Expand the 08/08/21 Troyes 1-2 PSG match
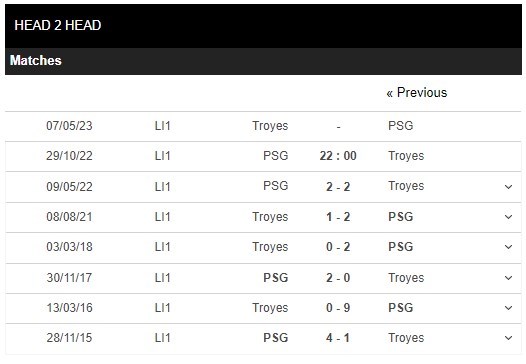The height and width of the screenshot is (364, 526). 508,217
